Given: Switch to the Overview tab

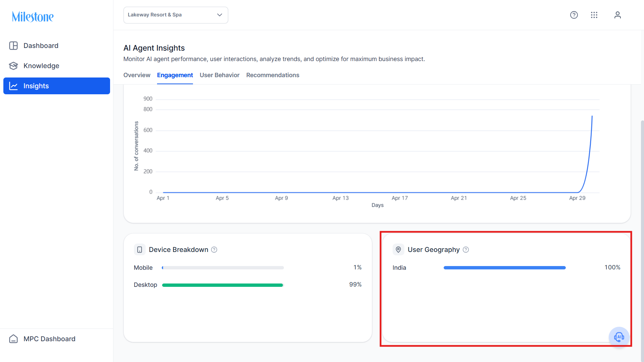Looking at the screenshot, I should click(137, 75).
